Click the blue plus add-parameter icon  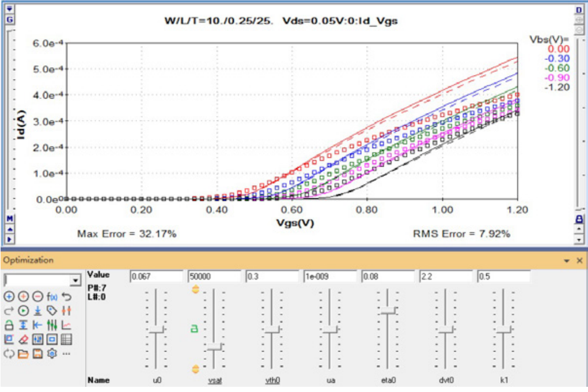pos(9,296)
